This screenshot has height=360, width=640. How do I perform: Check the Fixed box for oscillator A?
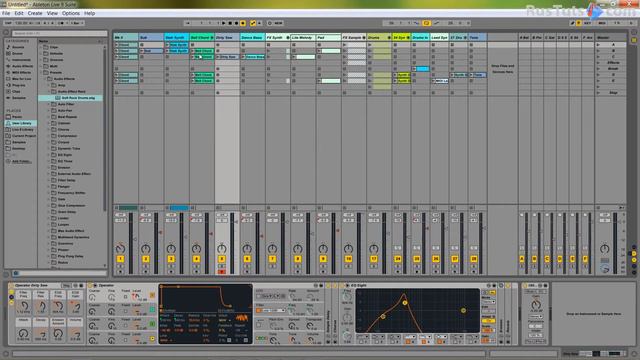tap(126, 339)
